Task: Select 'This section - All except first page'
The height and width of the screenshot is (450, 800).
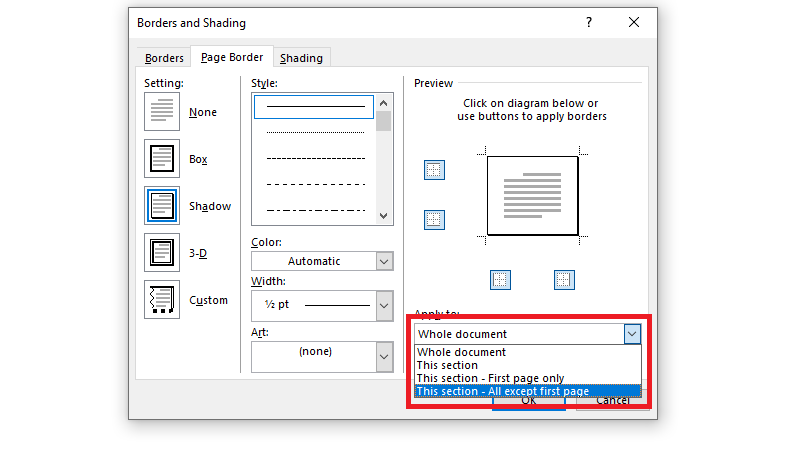Action: tap(502, 391)
